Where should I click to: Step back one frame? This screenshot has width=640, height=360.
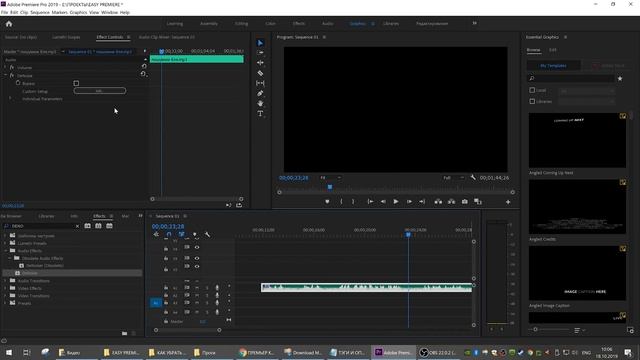[x=383, y=202]
